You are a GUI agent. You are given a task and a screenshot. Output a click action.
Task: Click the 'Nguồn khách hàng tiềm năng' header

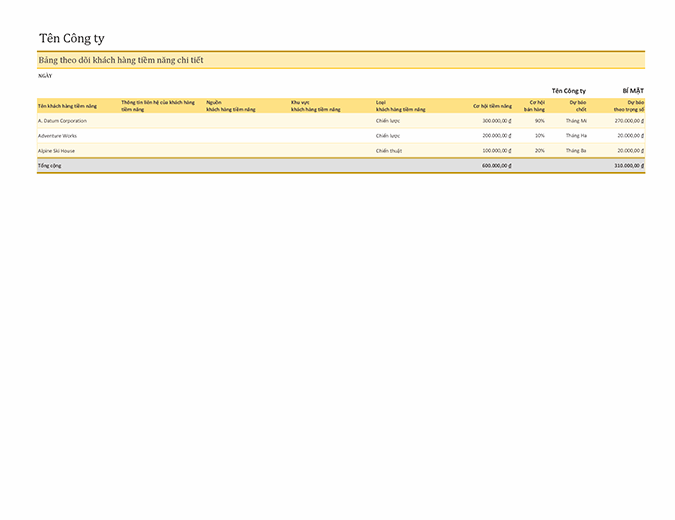click(x=230, y=105)
